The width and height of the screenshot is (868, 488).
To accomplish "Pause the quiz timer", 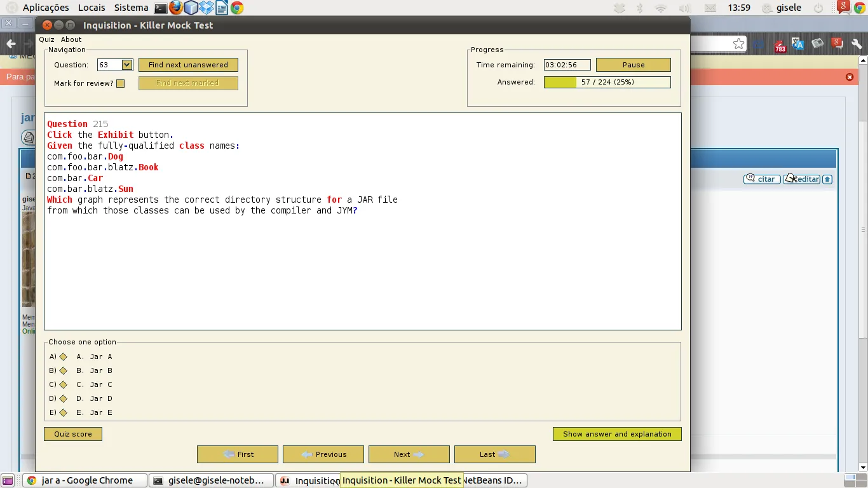I will (x=634, y=65).
